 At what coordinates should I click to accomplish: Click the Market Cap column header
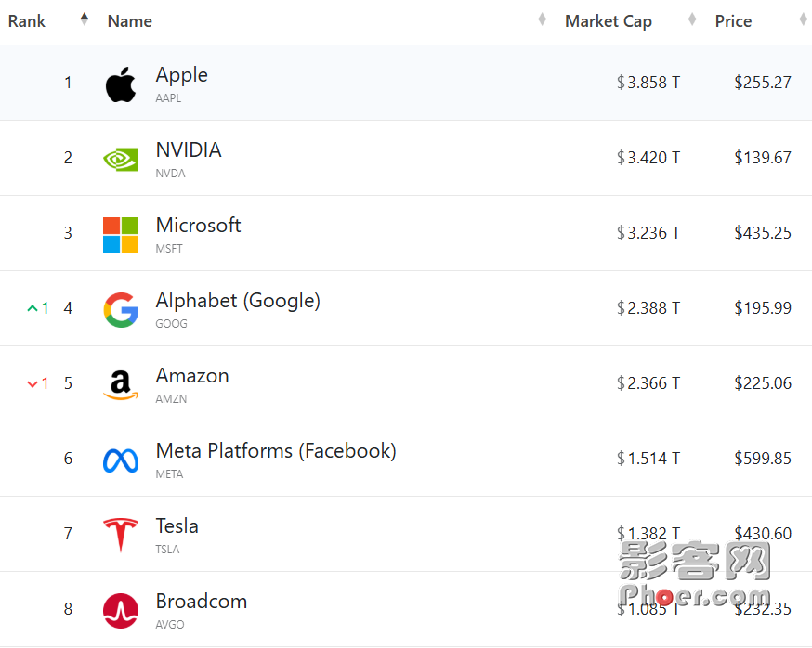[608, 21]
